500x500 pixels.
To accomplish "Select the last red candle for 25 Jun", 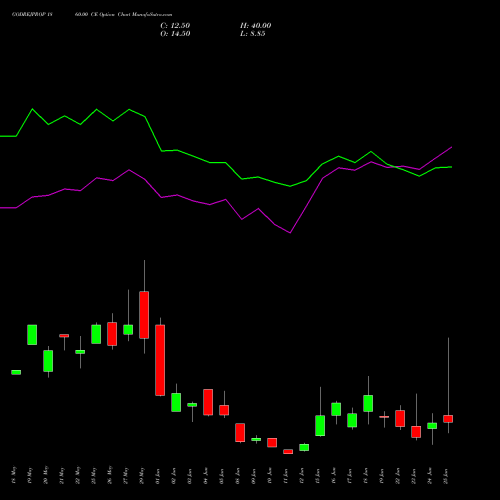I will [448, 419].
